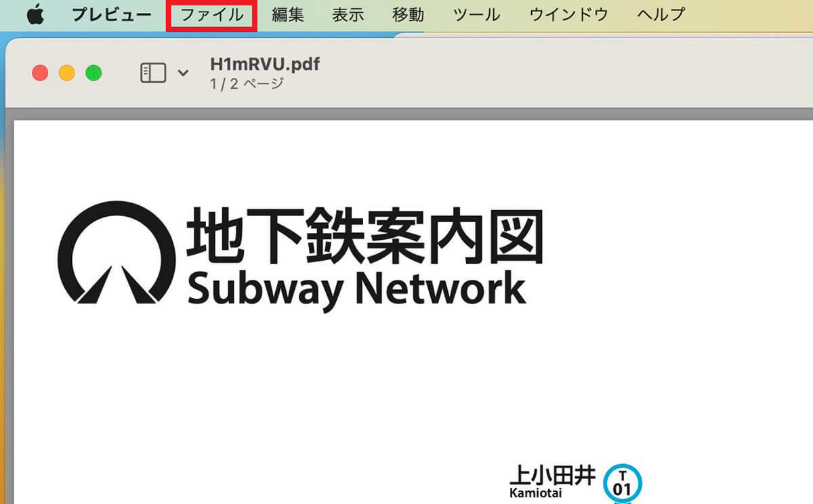Minimize the window with yellow button

tap(67, 73)
